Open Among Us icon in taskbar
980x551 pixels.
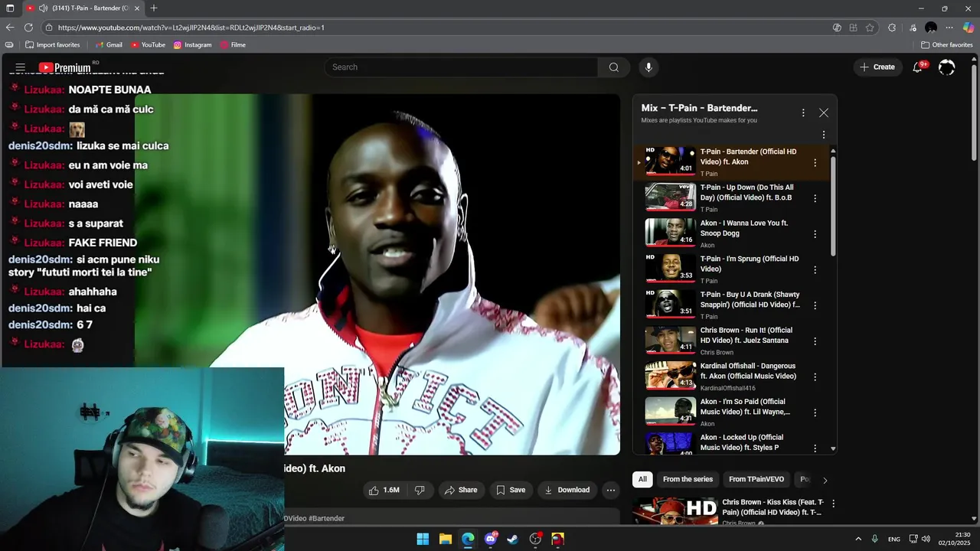[x=558, y=539]
